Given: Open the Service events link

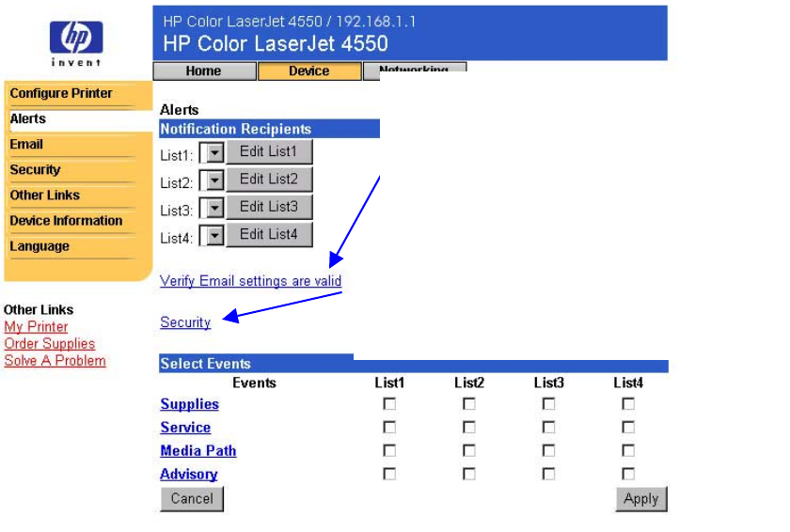Looking at the screenshot, I should coord(185,428).
